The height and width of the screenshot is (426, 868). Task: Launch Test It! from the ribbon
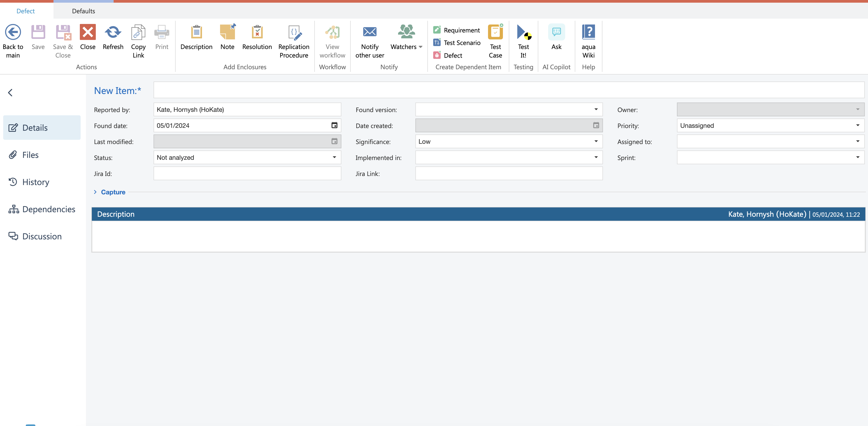(523, 32)
